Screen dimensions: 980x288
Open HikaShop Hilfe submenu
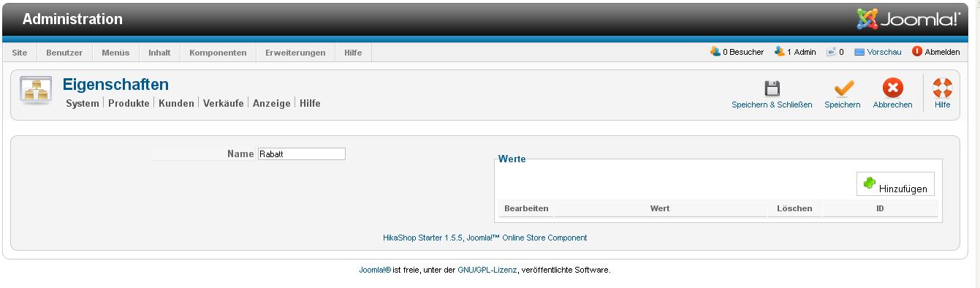point(310,104)
